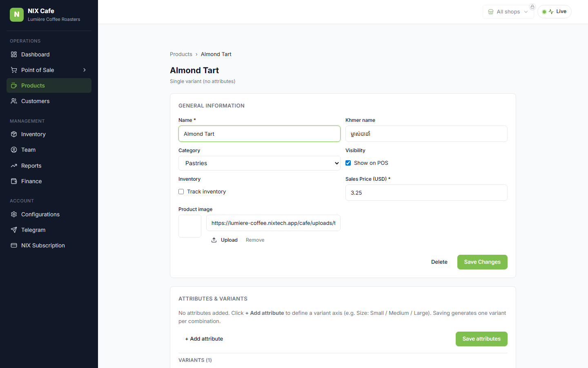The height and width of the screenshot is (368, 588).
Task: Select Telegram in the sidebar
Action: (x=49, y=230)
